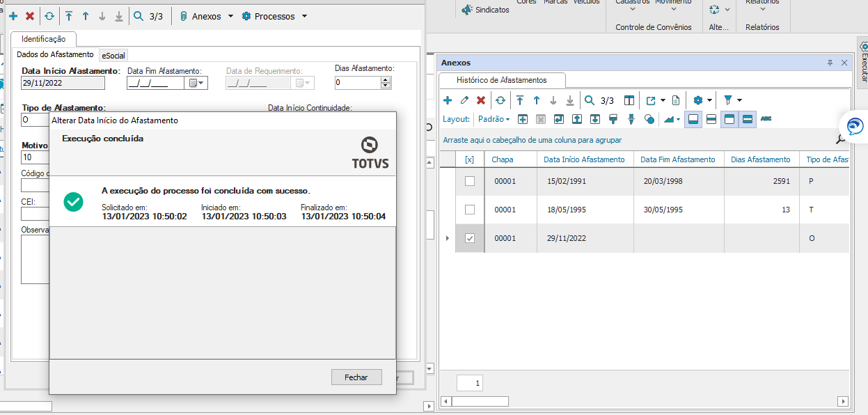Click the conditional formatting shapes icon

coord(649,119)
